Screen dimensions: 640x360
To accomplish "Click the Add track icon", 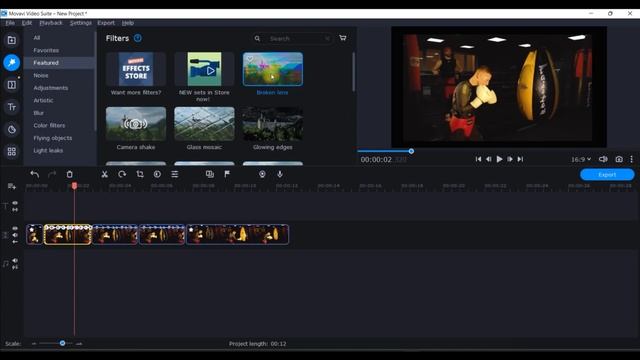I will (11, 187).
